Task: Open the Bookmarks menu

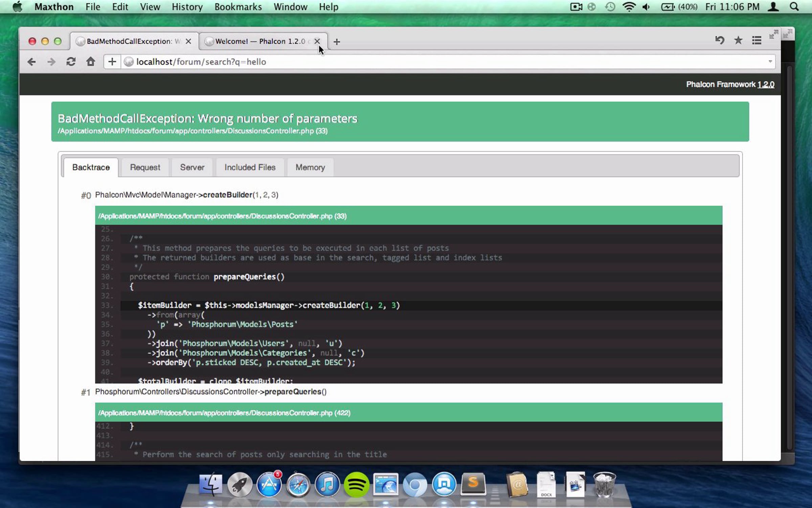Action: pyautogui.click(x=238, y=7)
